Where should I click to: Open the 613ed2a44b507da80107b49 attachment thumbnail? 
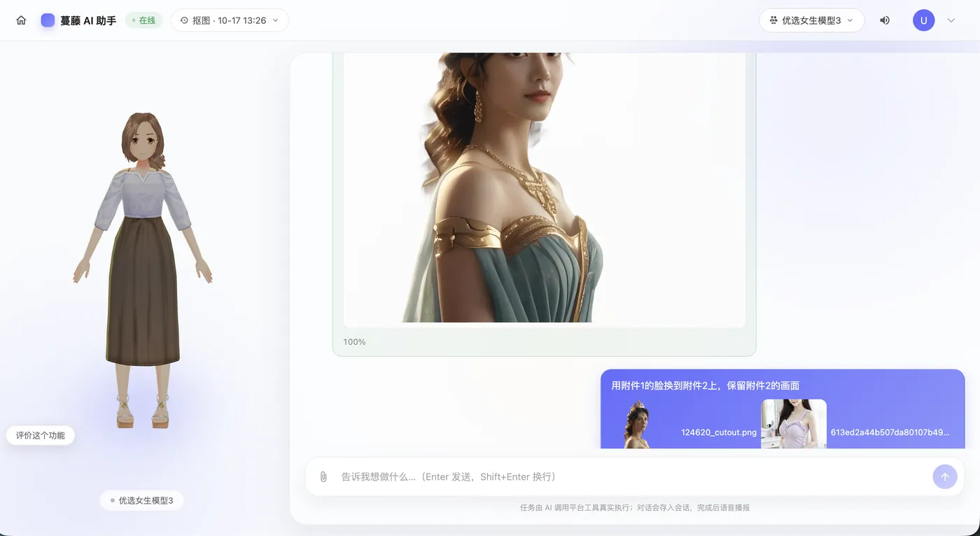(x=794, y=424)
